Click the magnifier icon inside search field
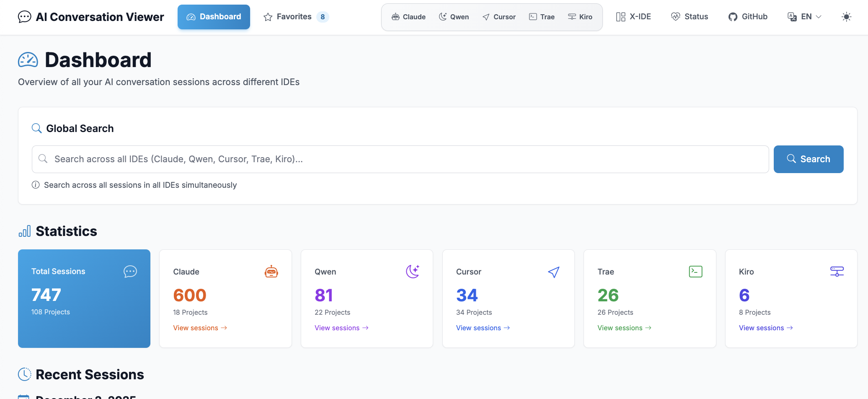 pyautogui.click(x=43, y=158)
